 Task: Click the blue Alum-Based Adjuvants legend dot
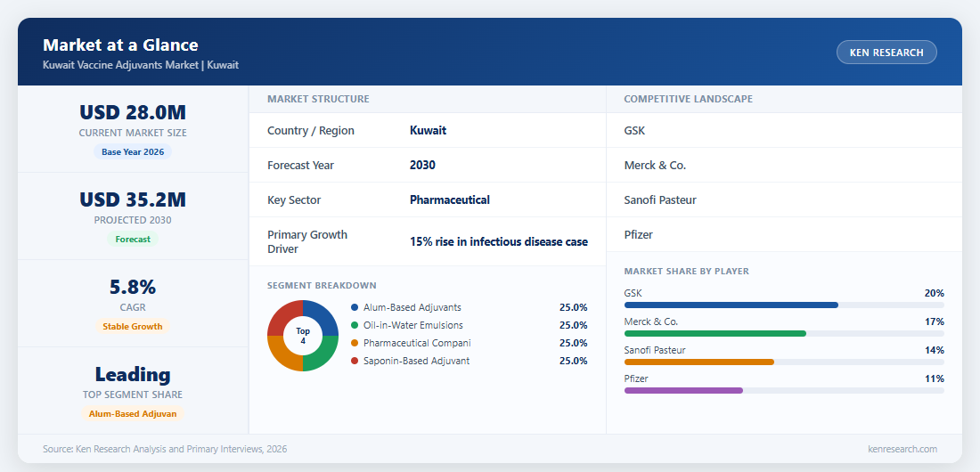(355, 307)
